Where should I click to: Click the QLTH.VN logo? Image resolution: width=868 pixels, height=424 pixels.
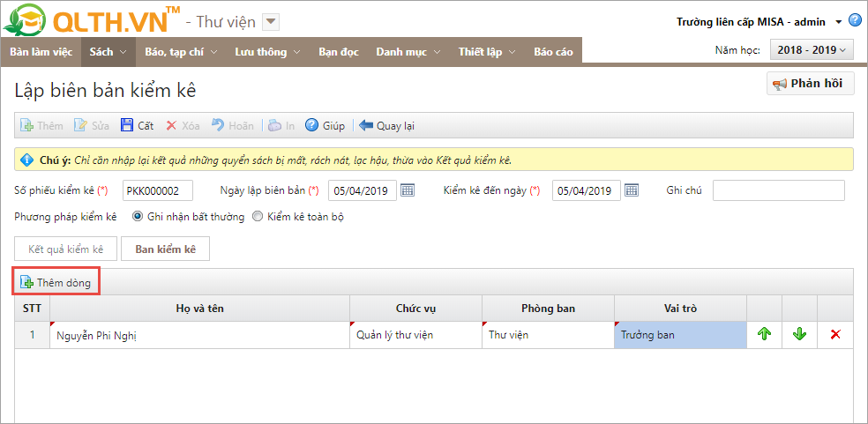click(92, 19)
